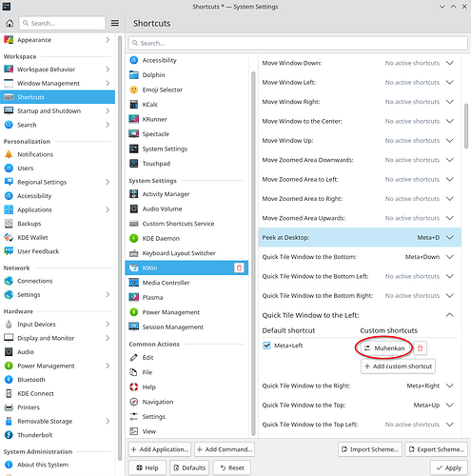471x476 pixels.
Task: Click the Add Command button
Action: click(225, 449)
